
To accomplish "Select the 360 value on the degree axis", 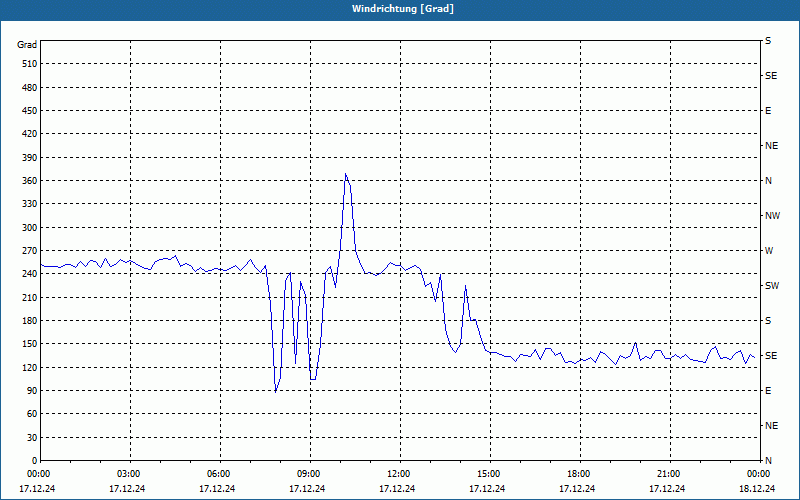I will pyautogui.click(x=30, y=181).
